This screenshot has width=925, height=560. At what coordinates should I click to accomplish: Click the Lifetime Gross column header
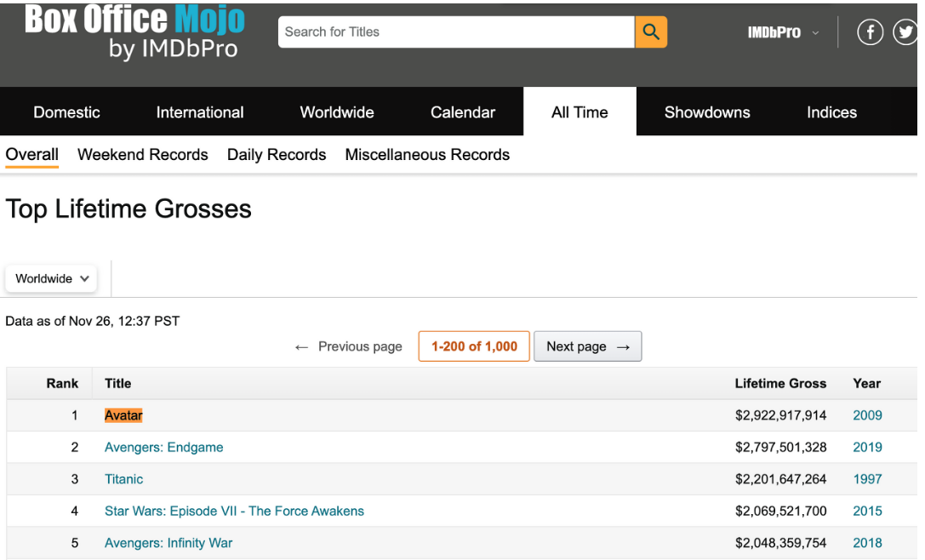[x=780, y=384]
